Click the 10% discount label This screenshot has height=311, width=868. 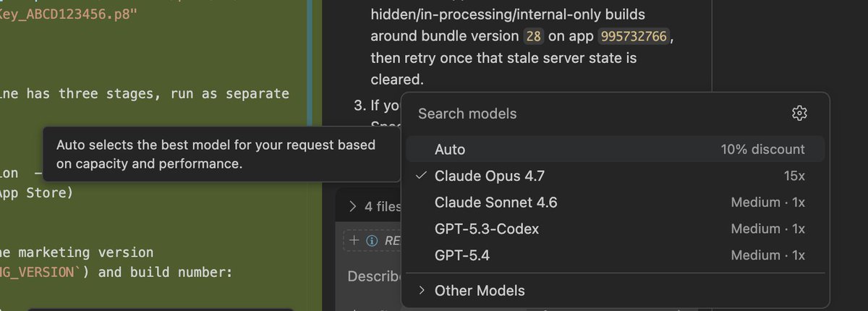[x=762, y=149]
